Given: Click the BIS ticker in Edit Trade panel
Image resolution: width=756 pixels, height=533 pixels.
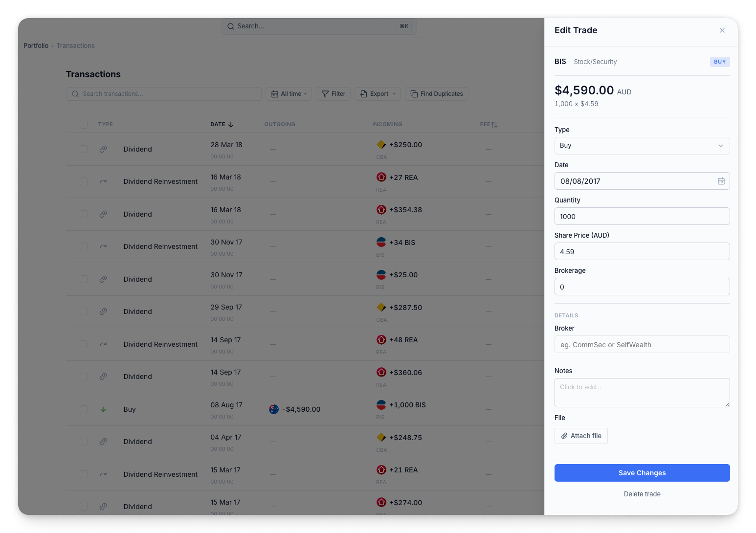Looking at the screenshot, I should click(560, 62).
